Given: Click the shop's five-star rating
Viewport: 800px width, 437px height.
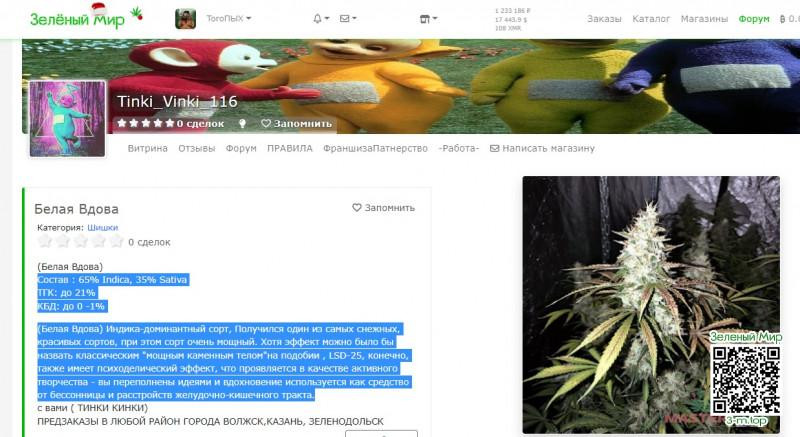Looking at the screenshot, I should 146,123.
